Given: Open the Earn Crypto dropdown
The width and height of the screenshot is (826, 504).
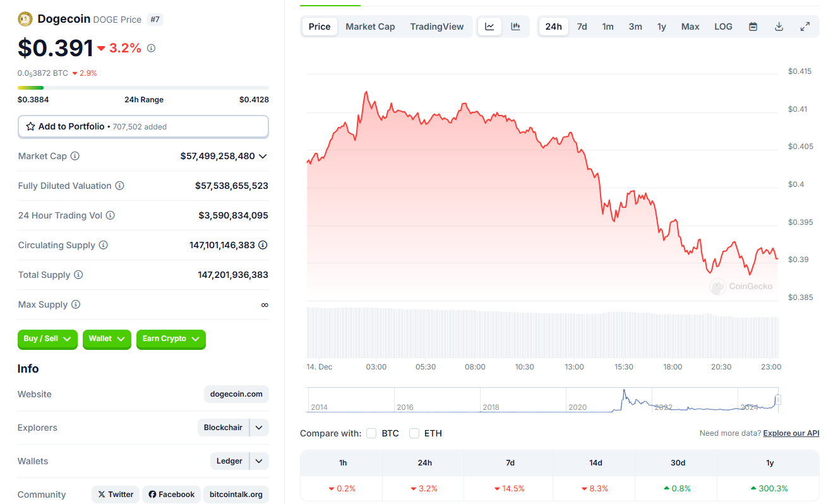Looking at the screenshot, I should coord(171,339).
